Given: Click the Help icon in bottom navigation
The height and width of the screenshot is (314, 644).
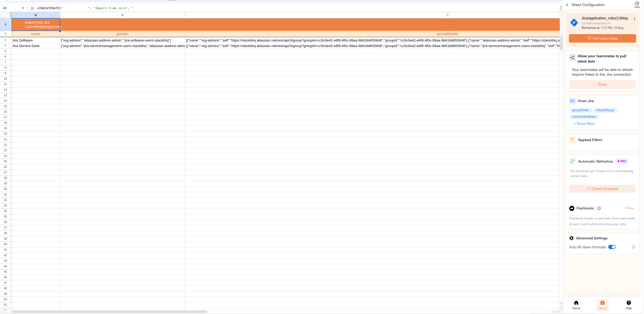Looking at the screenshot, I should (629, 305).
